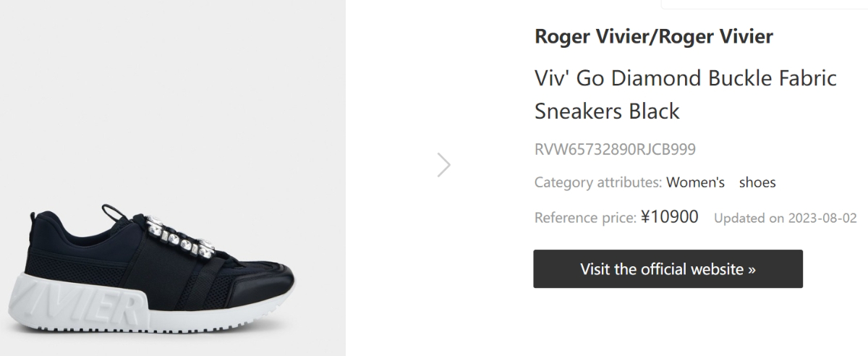Click the Updated on 2023-08-02 date
The height and width of the screenshot is (356, 868).
(785, 218)
